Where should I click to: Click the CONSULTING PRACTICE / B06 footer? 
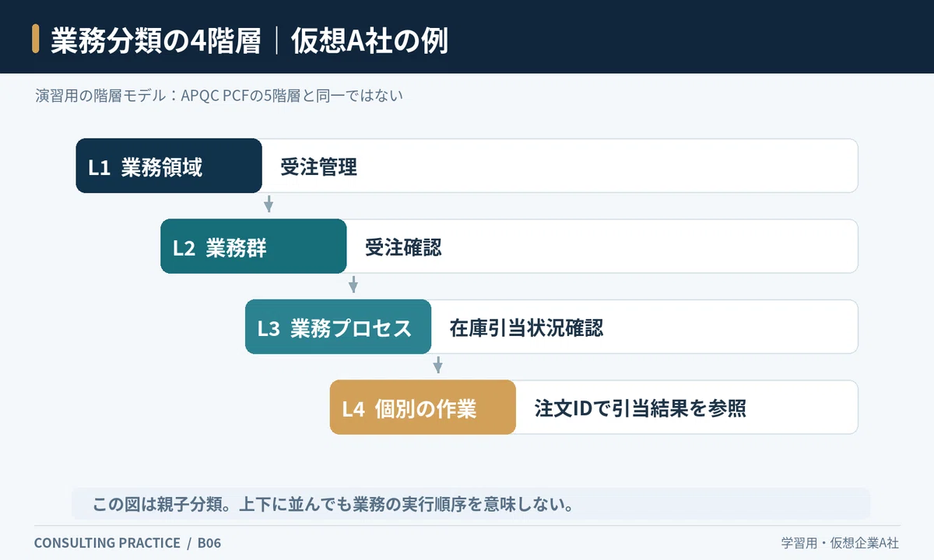[x=128, y=543]
